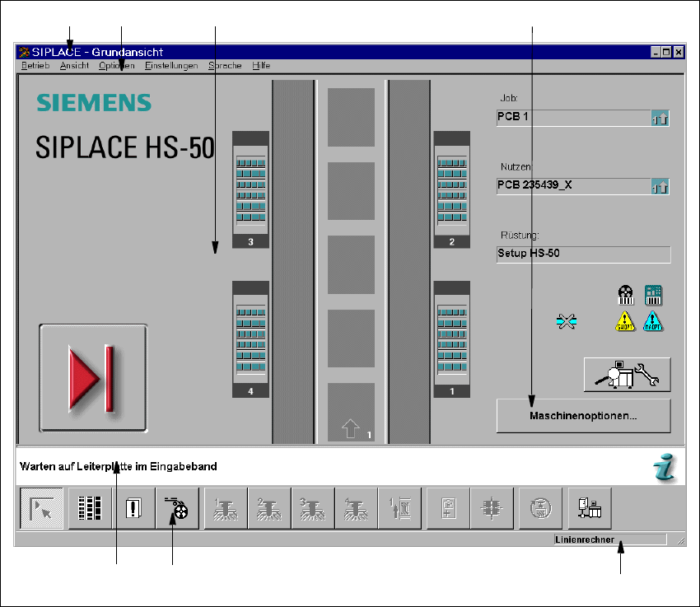Open the Optionen menu
Image resolution: width=700 pixels, height=607 pixels.
click(x=116, y=66)
